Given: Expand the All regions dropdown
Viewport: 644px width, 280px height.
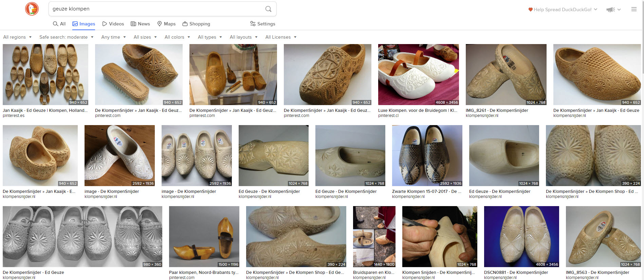Looking at the screenshot, I should click(x=17, y=37).
